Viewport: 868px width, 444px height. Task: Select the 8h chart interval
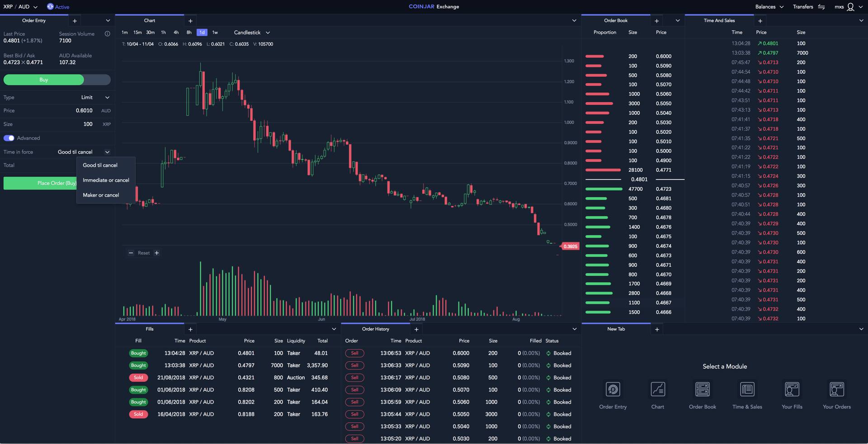(189, 33)
